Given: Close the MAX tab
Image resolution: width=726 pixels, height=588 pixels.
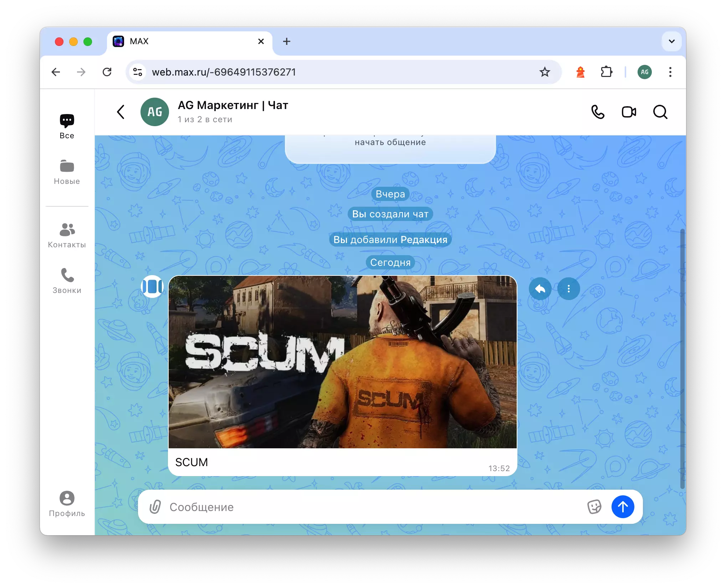Looking at the screenshot, I should (x=261, y=41).
